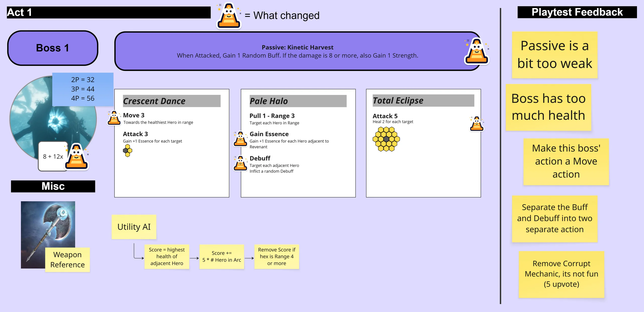This screenshot has height=312, width=644.
Task: Click the 'Score += 5 * # Hero in Arc' note
Action: coord(222,256)
